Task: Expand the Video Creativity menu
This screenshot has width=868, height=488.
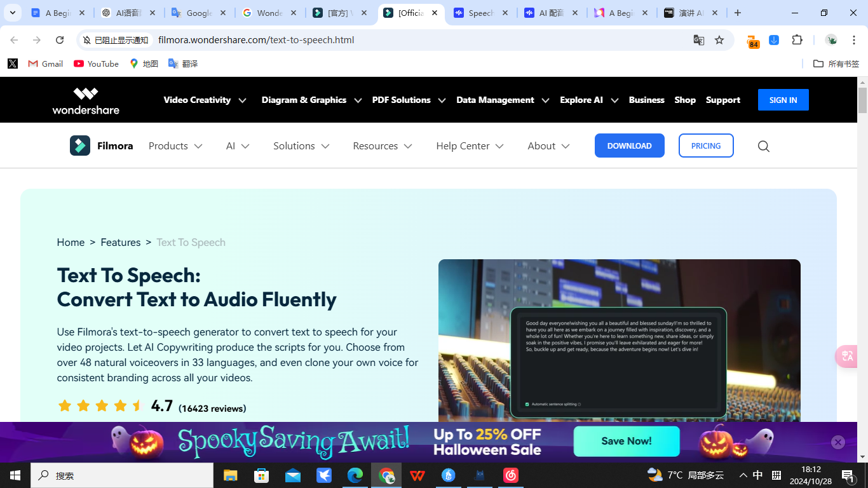Action: [205, 100]
